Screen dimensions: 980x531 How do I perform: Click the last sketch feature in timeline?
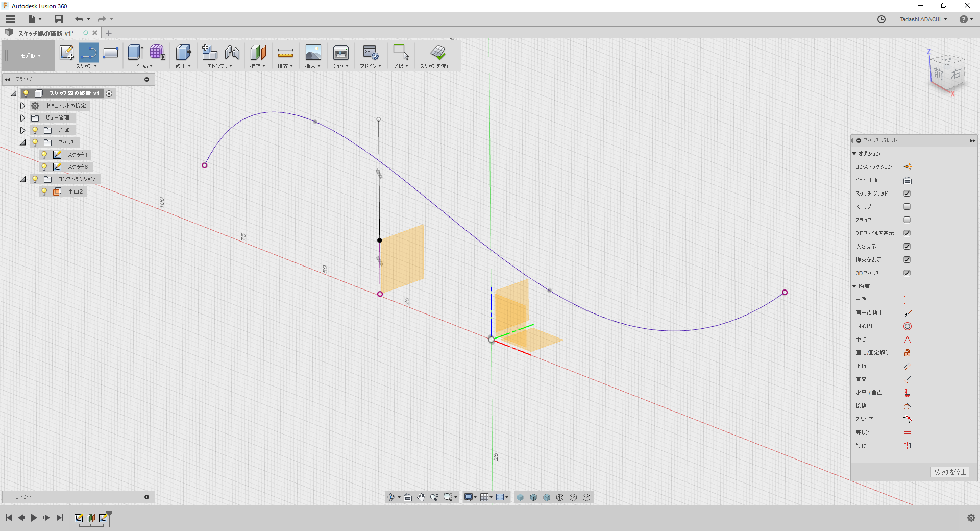pyautogui.click(x=104, y=518)
